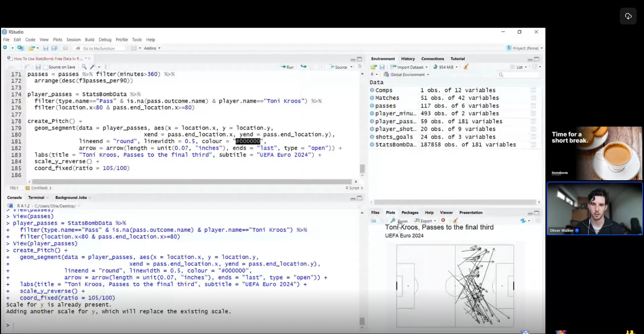The image size is (644, 334).
Task: Open the Export plot dropdown
Action: pos(425,221)
